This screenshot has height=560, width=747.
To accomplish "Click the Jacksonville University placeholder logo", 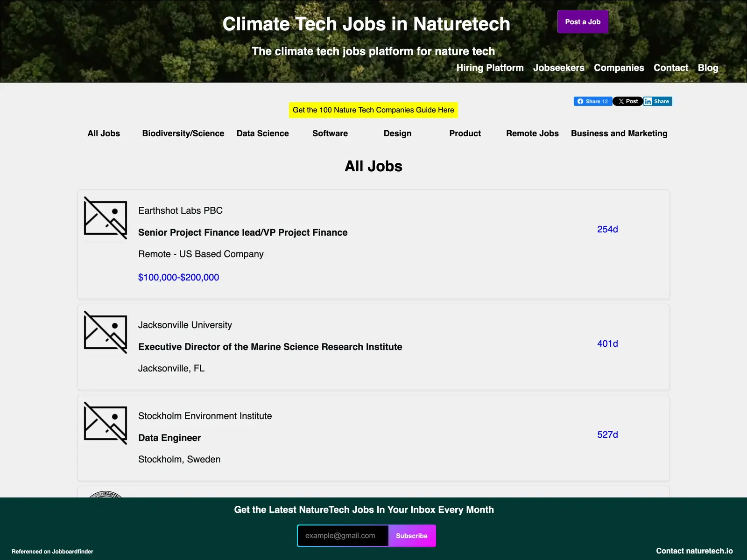I will click(106, 332).
